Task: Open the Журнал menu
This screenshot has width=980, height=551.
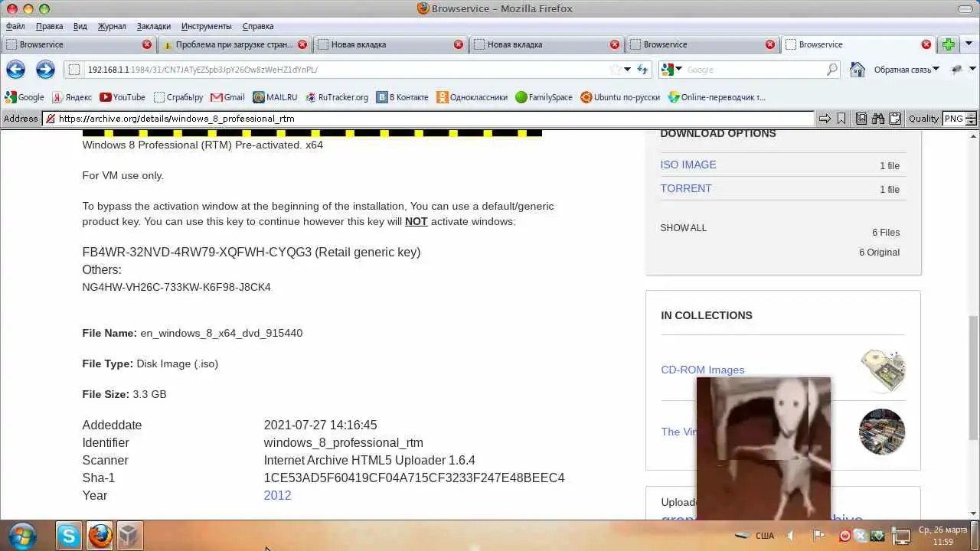Action: point(112,26)
